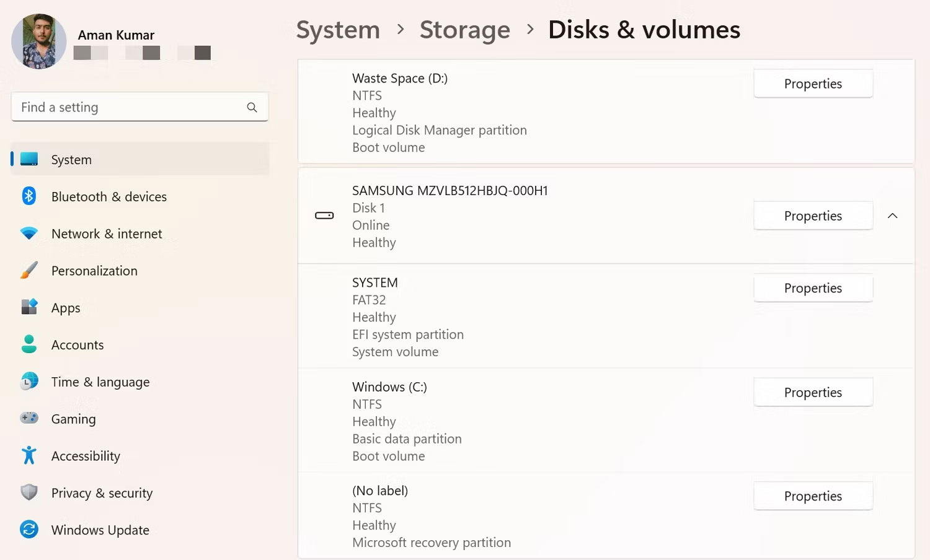Open Properties for Waste Space (D:)

pyautogui.click(x=813, y=84)
